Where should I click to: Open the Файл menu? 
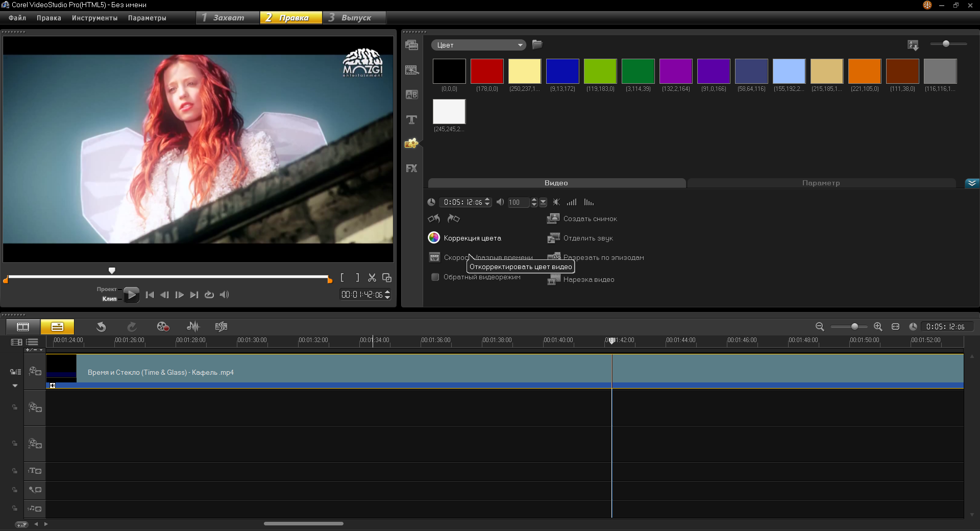(x=17, y=18)
